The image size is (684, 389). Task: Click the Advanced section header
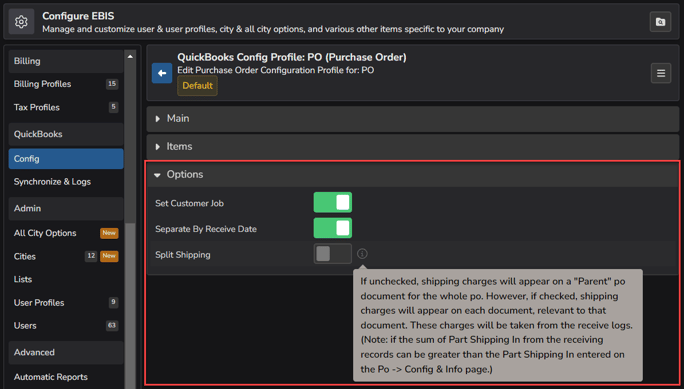tap(66, 352)
